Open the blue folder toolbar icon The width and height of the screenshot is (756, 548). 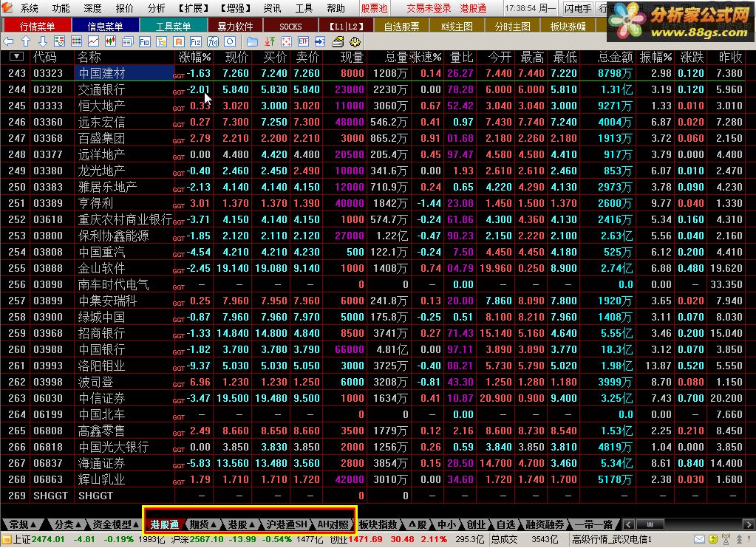(252, 41)
